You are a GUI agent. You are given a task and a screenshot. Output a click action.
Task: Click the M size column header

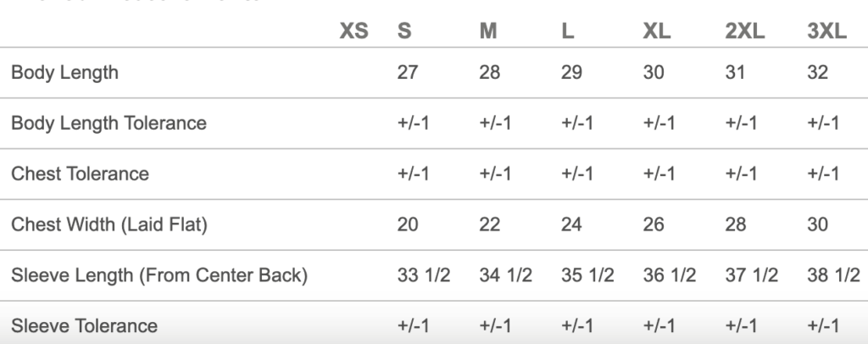coord(488,31)
